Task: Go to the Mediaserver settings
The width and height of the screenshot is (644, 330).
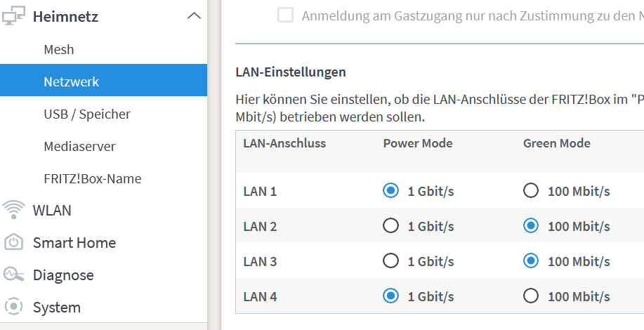Action: (79, 146)
